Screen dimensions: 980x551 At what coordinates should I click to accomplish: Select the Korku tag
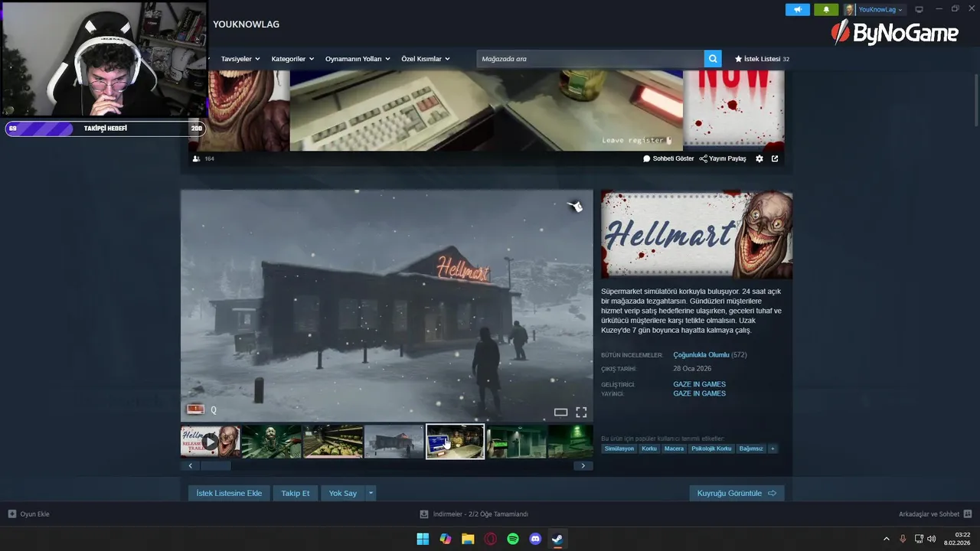(649, 448)
